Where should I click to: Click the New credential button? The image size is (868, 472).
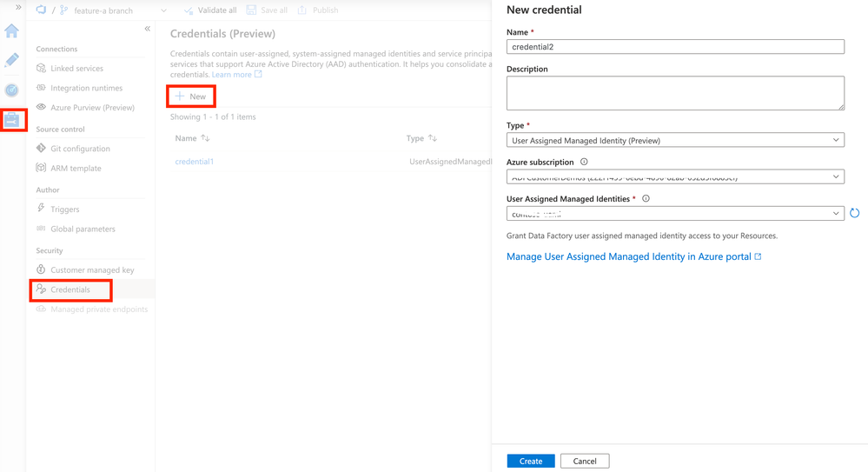click(x=191, y=96)
